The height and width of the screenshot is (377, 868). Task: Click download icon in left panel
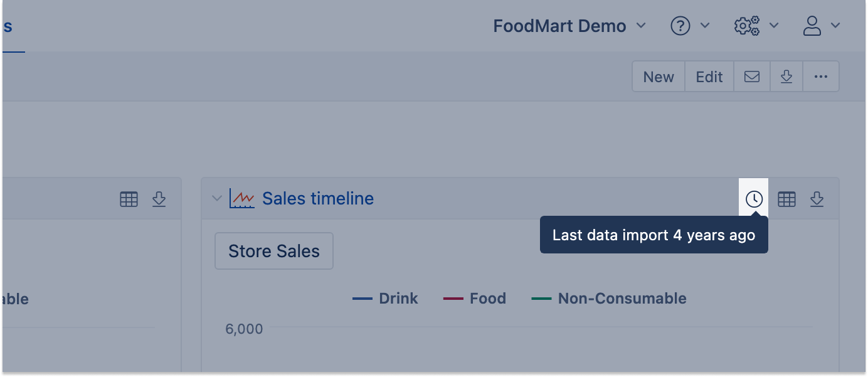pyautogui.click(x=159, y=199)
